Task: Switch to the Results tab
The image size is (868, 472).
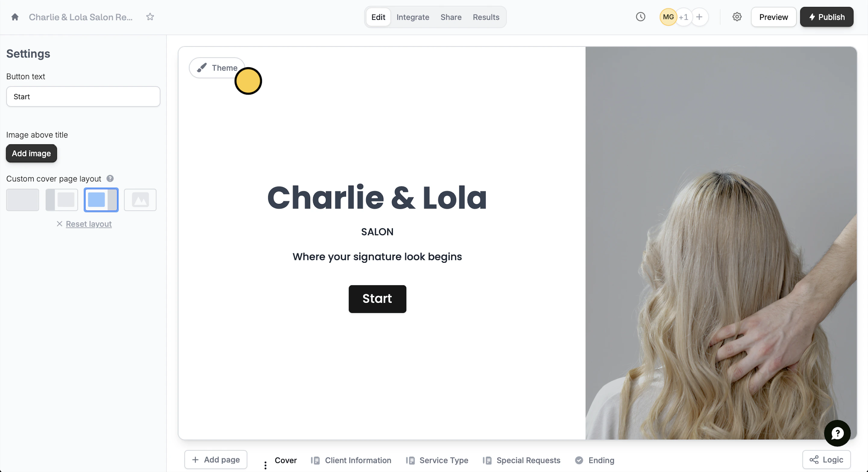Action: pyautogui.click(x=486, y=17)
